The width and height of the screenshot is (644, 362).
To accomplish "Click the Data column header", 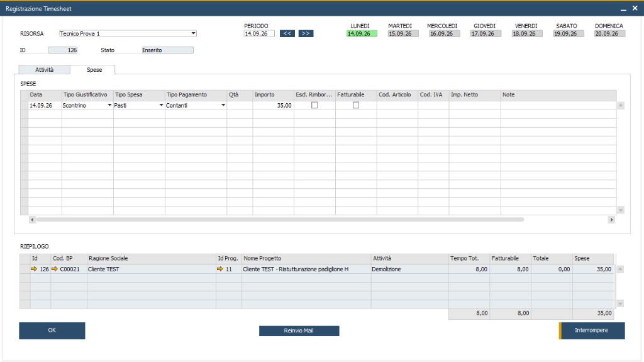I will click(x=45, y=94).
